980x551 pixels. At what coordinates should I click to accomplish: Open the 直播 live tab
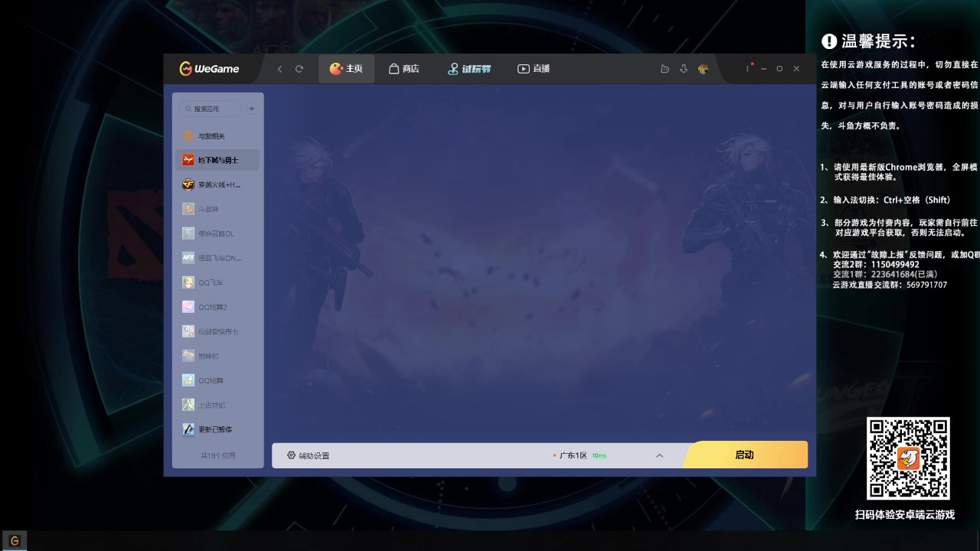[x=534, y=69]
